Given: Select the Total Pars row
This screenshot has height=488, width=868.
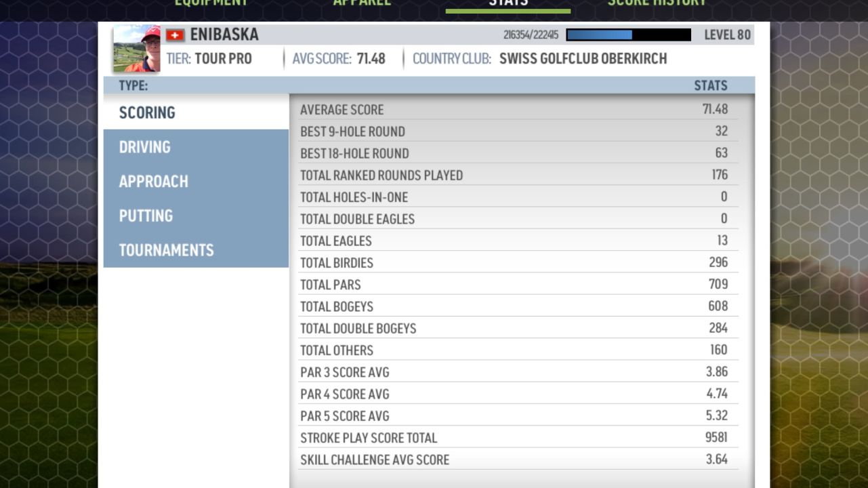Looking at the screenshot, I should pos(518,284).
